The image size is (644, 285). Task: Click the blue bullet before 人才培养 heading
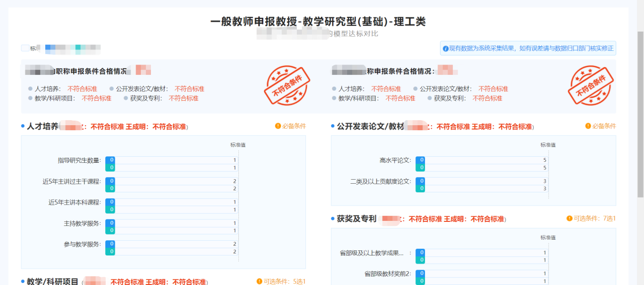(x=23, y=126)
